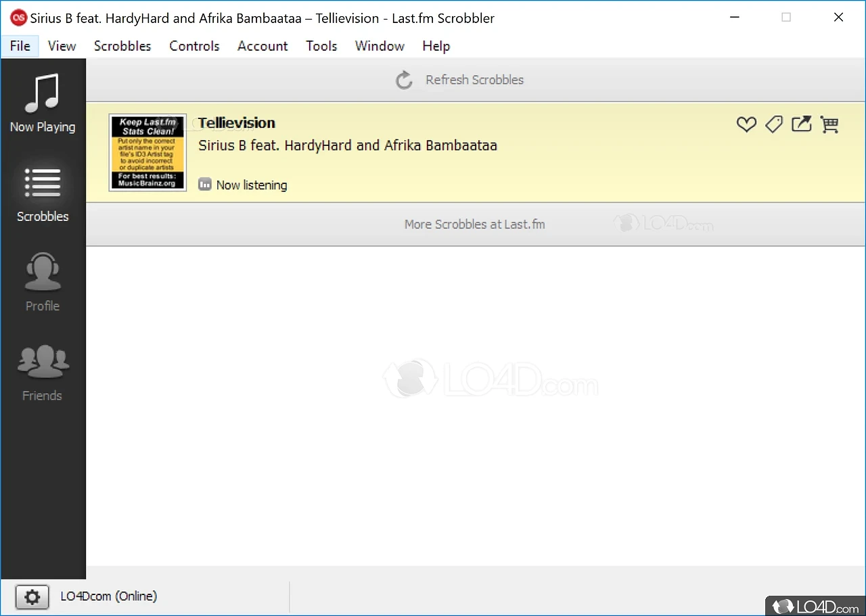This screenshot has width=866, height=616.
Task: Open the Window menu
Action: (380, 46)
